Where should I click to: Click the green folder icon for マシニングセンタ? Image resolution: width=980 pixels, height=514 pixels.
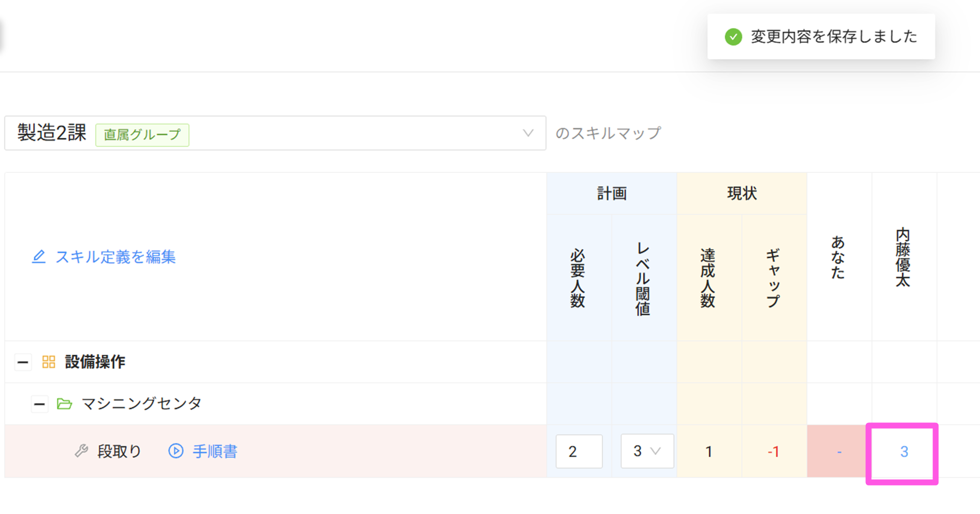click(64, 404)
